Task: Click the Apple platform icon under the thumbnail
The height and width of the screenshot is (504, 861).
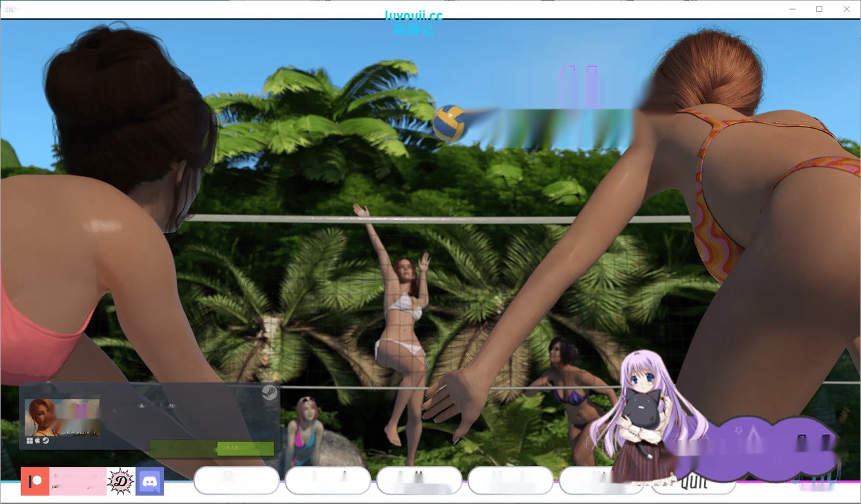Action: click(x=37, y=440)
